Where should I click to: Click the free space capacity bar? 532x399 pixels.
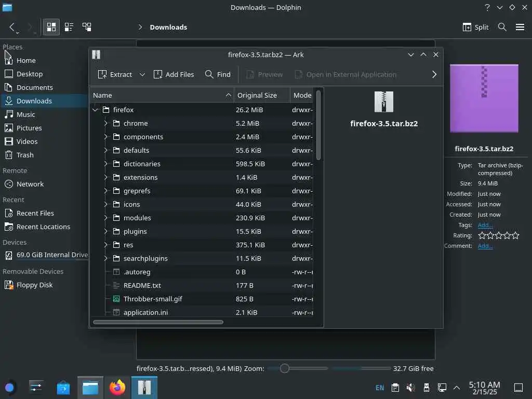[362, 368]
